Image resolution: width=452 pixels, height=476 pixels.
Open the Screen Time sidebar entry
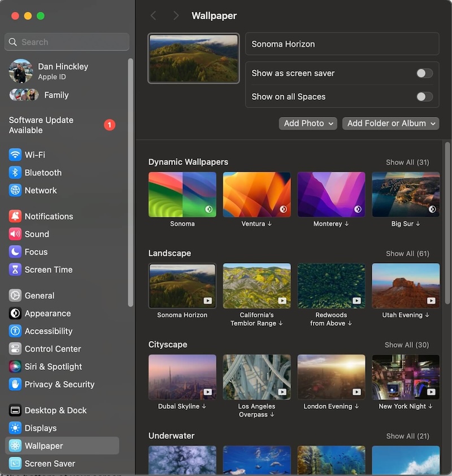pos(62,269)
